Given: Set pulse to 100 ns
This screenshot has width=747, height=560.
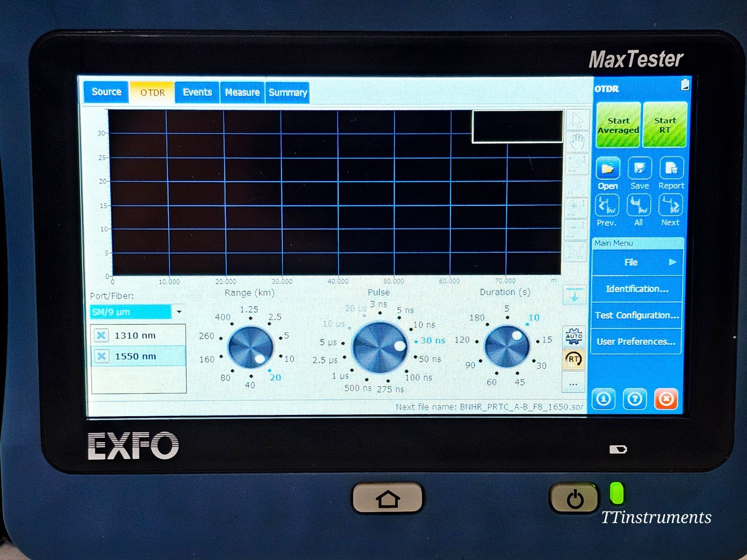Looking at the screenshot, I should coord(418,377).
